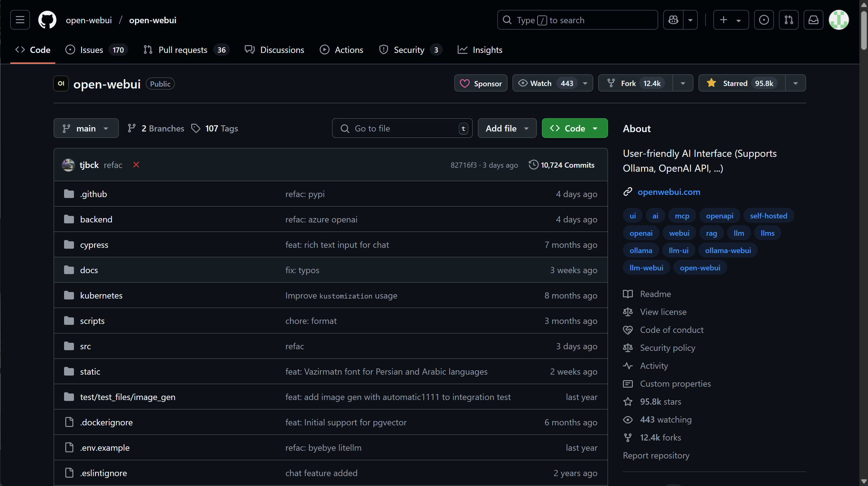Click the self-hosted topic tag
This screenshot has width=868, height=486.
(x=768, y=216)
